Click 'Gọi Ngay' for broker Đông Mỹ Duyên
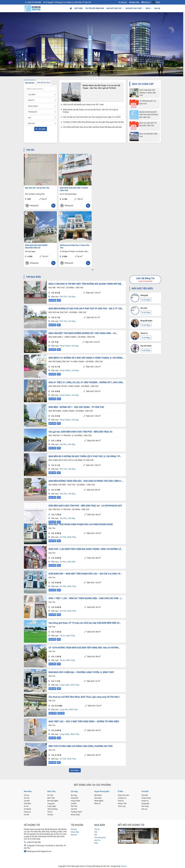The image size is (185, 868). 146,325
